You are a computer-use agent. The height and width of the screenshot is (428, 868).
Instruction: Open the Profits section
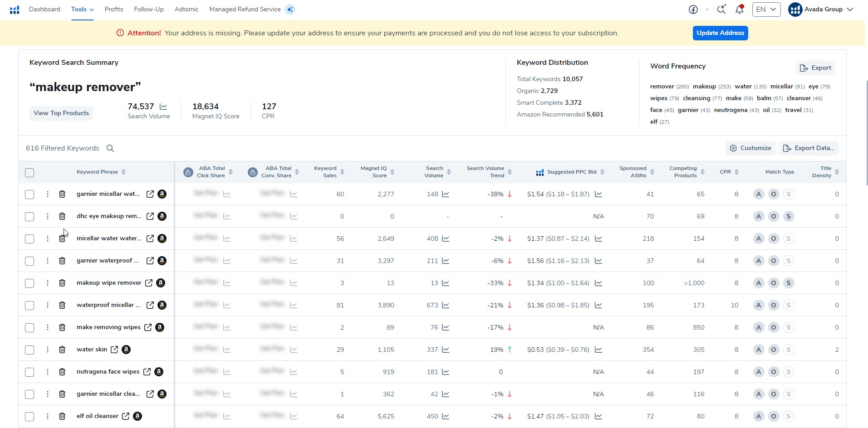tap(114, 9)
